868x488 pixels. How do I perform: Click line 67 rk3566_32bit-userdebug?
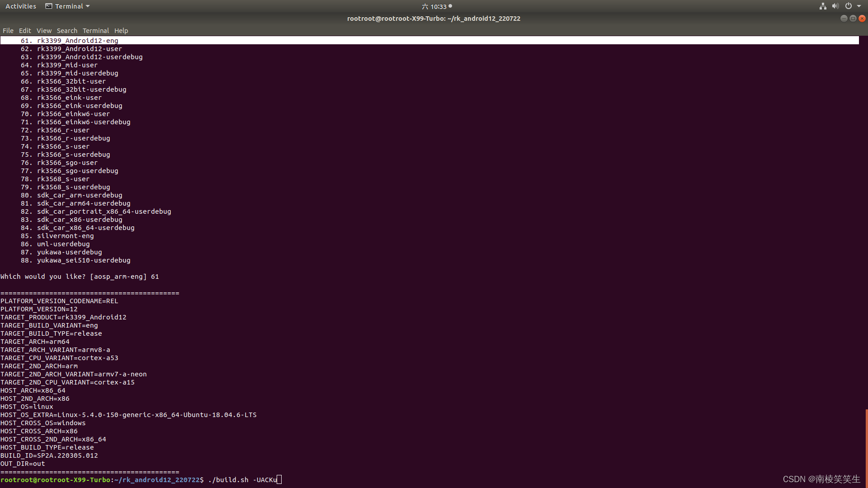(74, 89)
